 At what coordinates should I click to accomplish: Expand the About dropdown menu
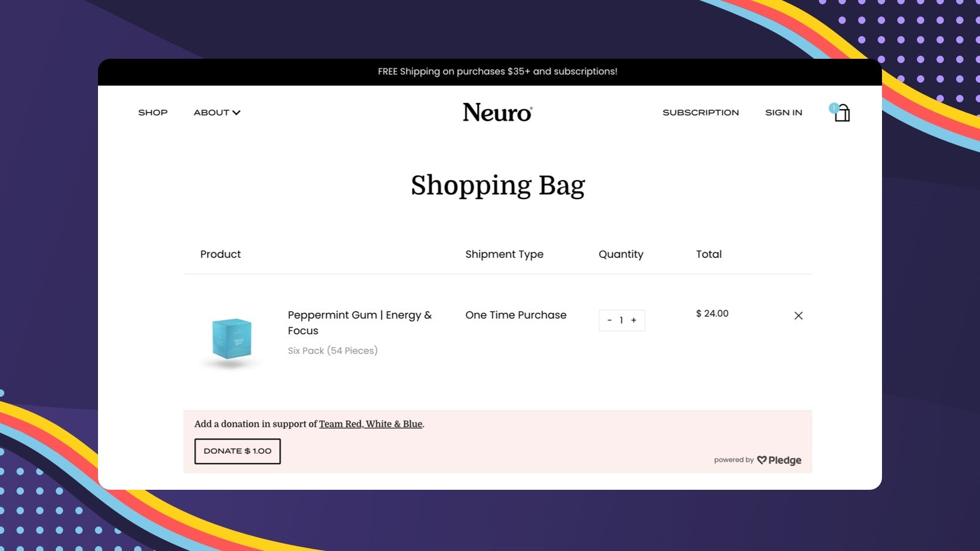click(217, 113)
